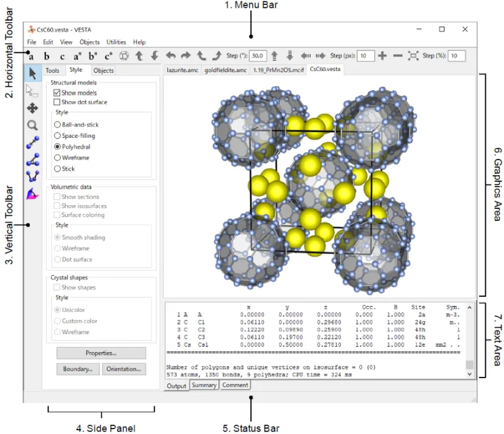Open the Objects menu

pos(90,42)
